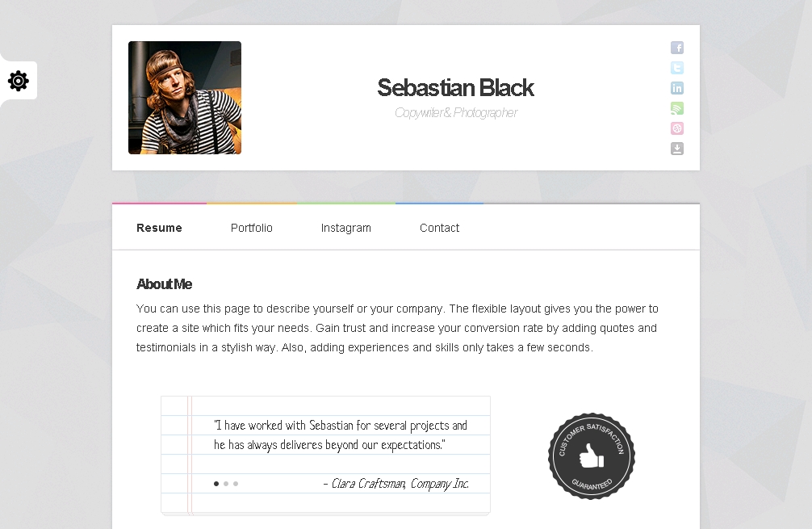812x529 pixels.
Task: Click the profile photo of Sebastian
Action: [x=185, y=98]
